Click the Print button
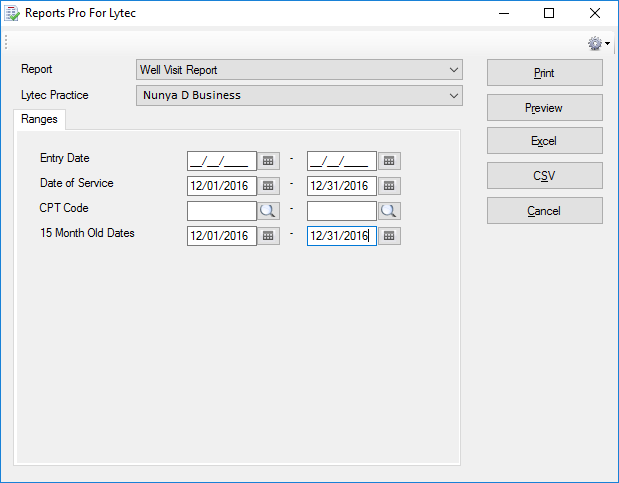 545,73
